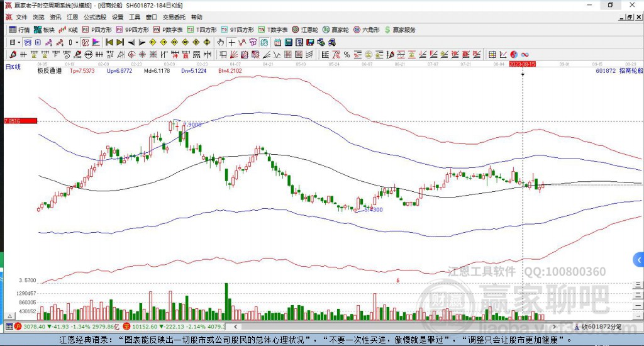644x346 pixels.
Task: Click the 601872 招商轮船 stock label
Action: click(x=619, y=70)
